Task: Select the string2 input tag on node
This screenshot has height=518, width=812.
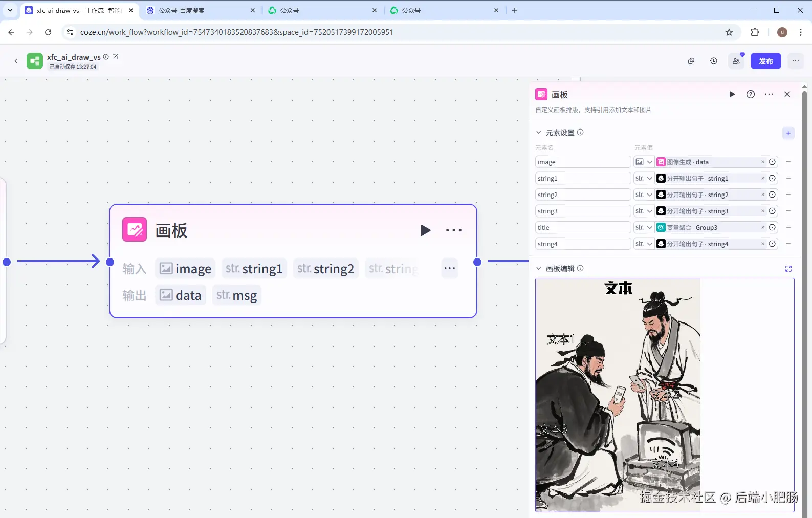Action: click(326, 268)
